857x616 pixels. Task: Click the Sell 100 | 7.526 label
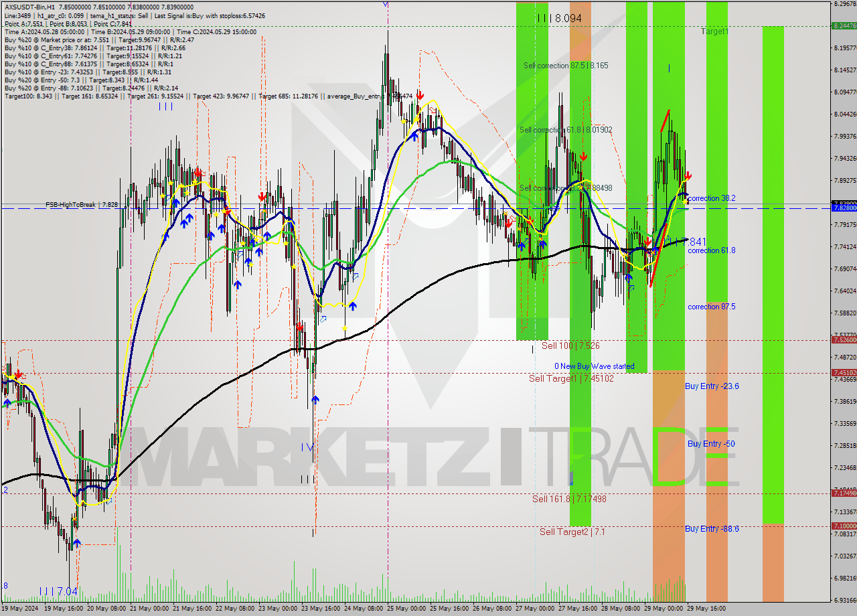(570, 345)
